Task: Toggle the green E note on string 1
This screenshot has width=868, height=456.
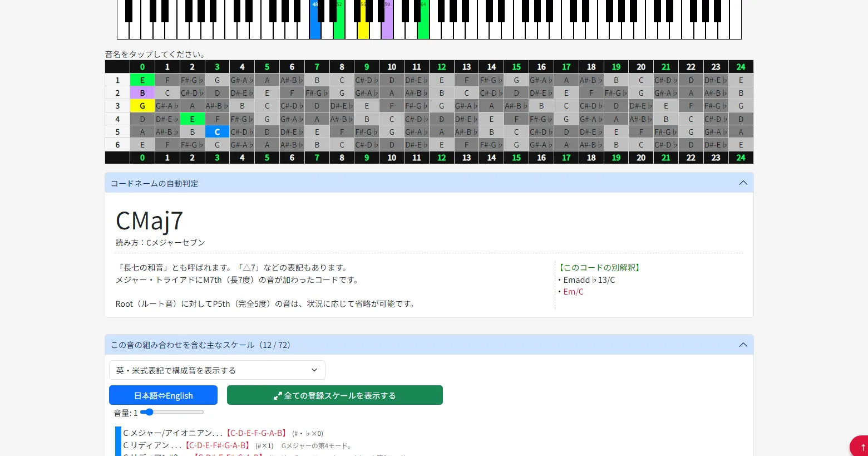Action: [x=142, y=80]
